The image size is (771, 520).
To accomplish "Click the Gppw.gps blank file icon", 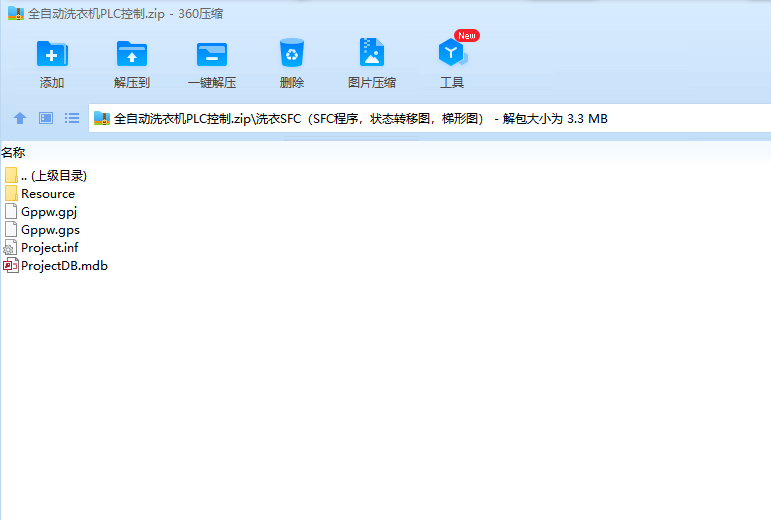I will point(11,230).
